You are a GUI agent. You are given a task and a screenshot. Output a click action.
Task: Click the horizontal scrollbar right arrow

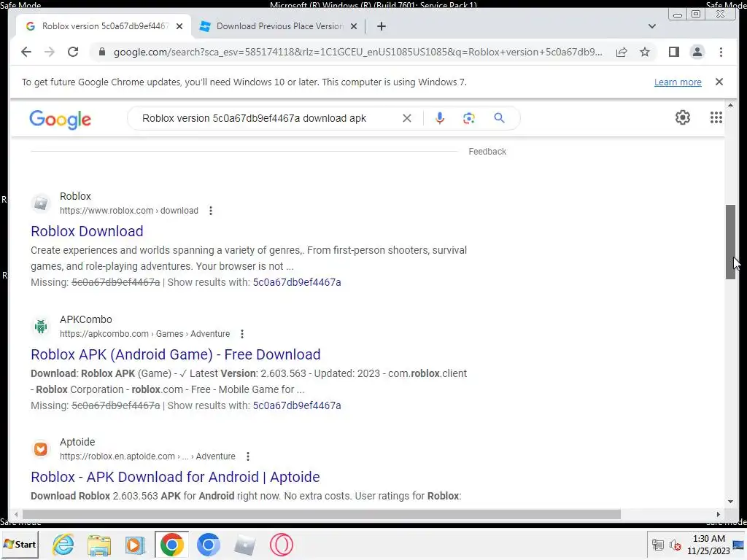tap(719, 514)
